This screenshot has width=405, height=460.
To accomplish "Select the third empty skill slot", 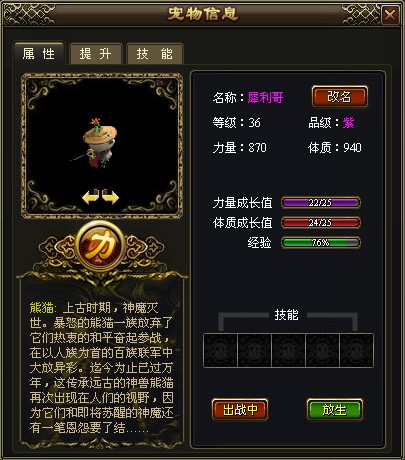I will click(x=288, y=350).
